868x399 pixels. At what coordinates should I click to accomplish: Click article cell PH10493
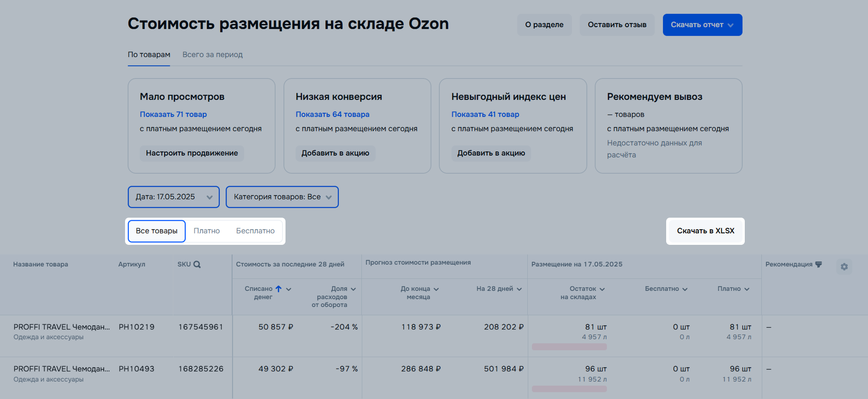click(137, 369)
